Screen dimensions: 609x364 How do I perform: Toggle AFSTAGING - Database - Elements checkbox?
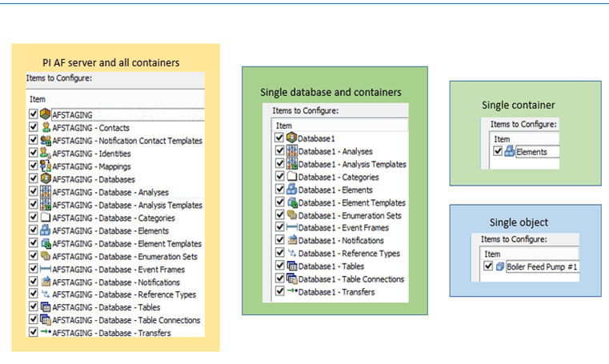pyautogui.click(x=34, y=230)
